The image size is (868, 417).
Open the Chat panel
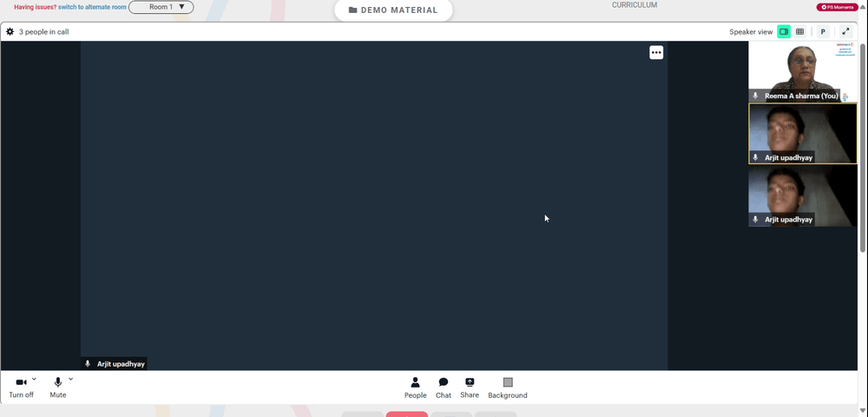[444, 387]
